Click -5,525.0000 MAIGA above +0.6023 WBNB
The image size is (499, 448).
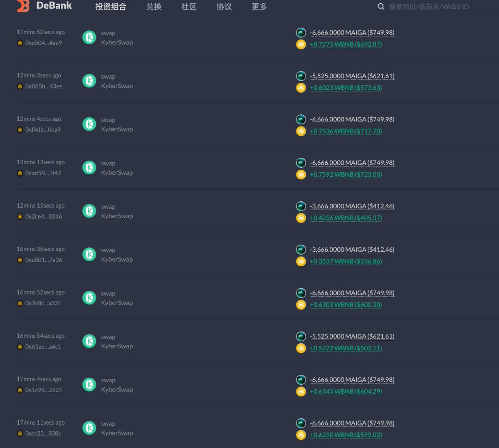[352, 76]
